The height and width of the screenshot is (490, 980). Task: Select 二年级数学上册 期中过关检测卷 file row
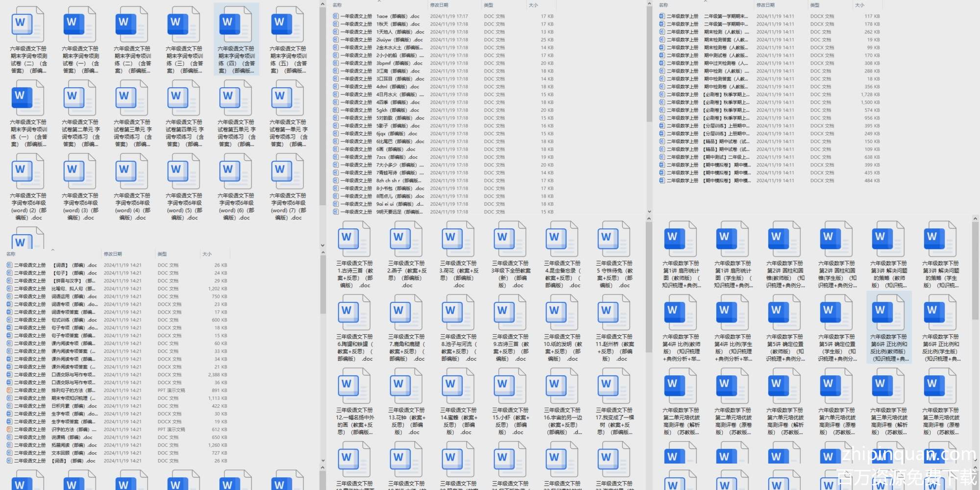(x=769, y=63)
